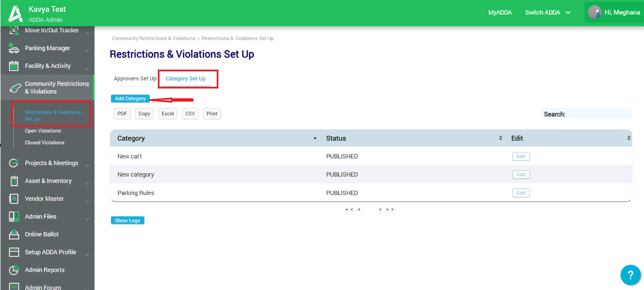Switch to Approvers Set Up tab
The width and height of the screenshot is (644, 290).
point(135,79)
